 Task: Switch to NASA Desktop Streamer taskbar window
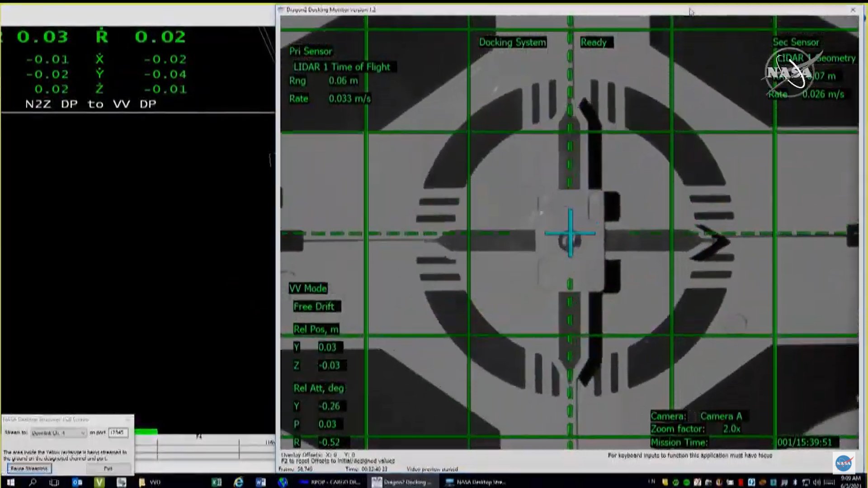(476, 482)
